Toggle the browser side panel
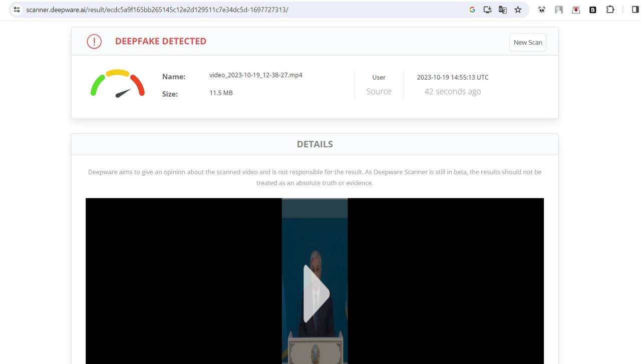The height and width of the screenshot is (364, 641). pyautogui.click(x=636, y=10)
